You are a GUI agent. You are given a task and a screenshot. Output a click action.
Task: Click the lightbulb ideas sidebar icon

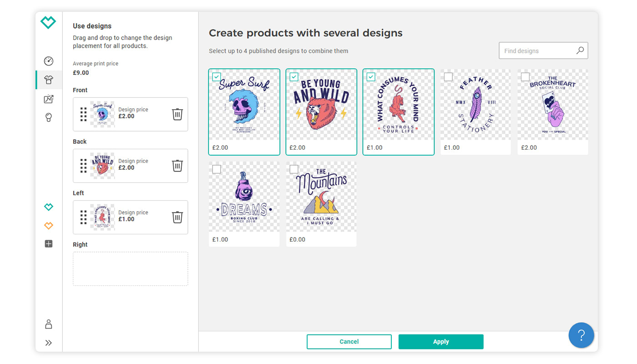point(49,117)
